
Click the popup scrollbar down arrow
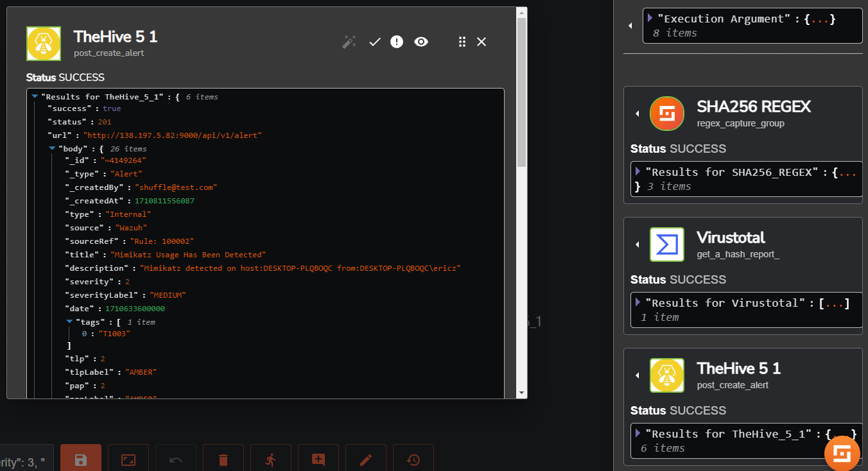521,393
